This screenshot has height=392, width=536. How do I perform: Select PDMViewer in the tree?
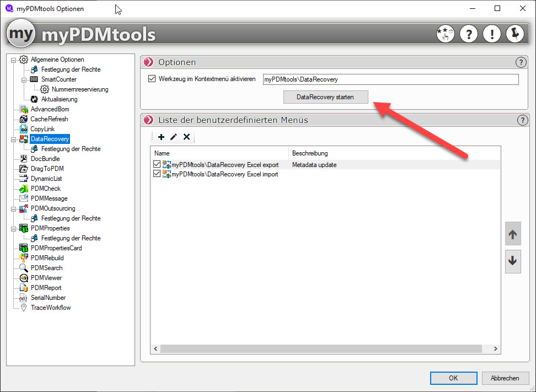46,277
